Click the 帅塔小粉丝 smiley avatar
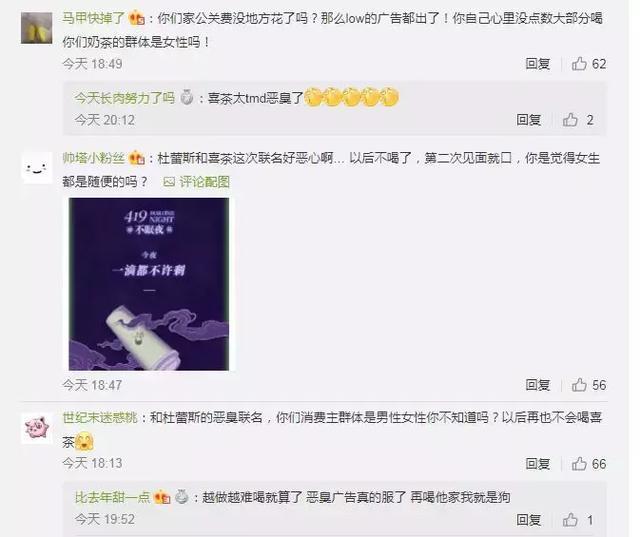The height and width of the screenshot is (537, 640). (x=37, y=168)
